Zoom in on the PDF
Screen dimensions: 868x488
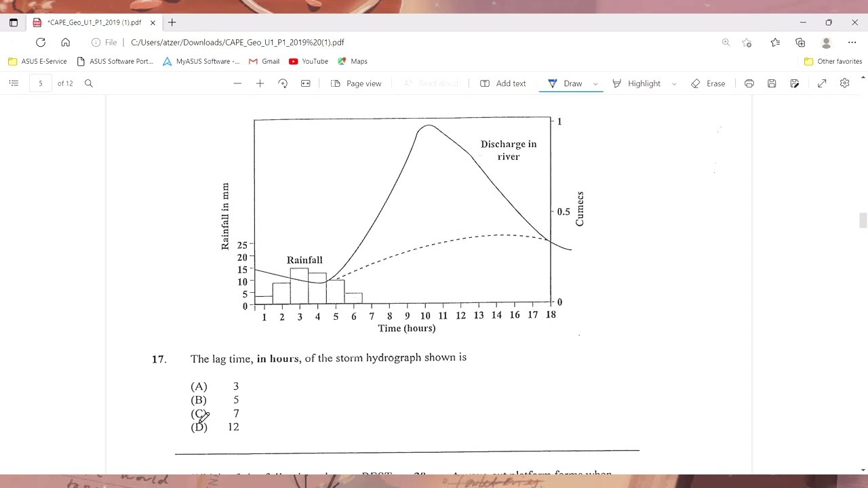click(260, 83)
